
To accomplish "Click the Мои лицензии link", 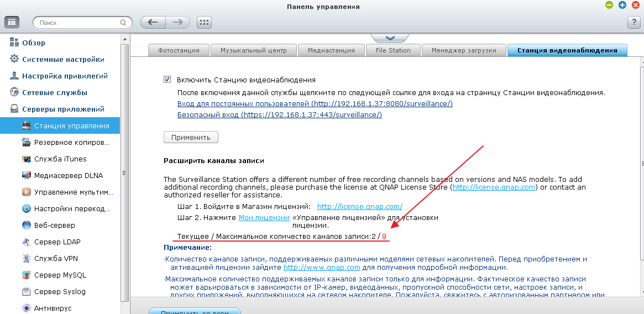I will pos(264,217).
